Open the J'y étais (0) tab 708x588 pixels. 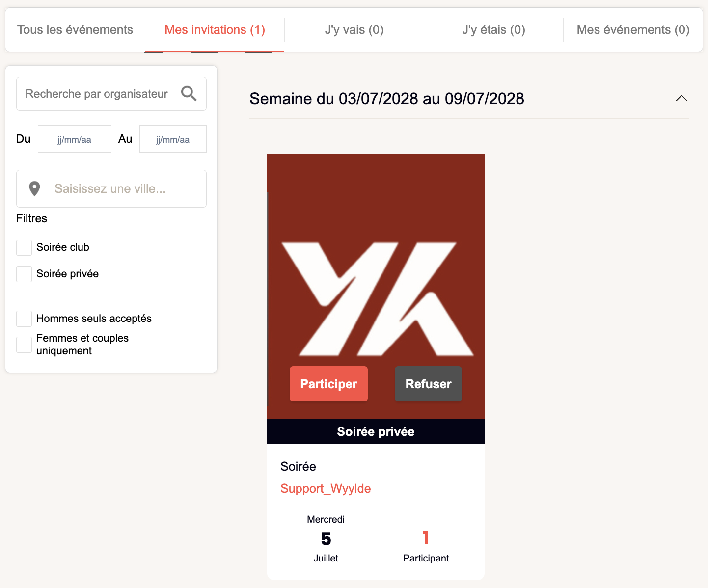(x=493, y=29)
